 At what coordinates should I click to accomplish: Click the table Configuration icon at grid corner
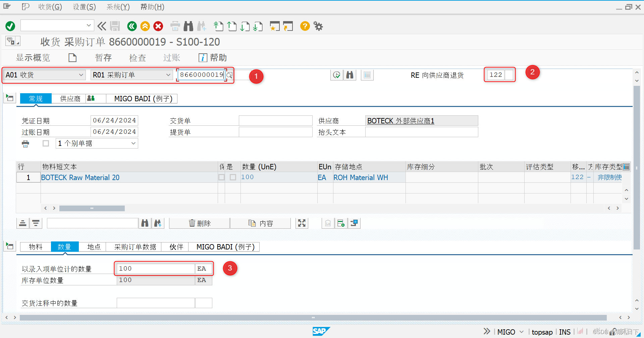pos(626,167)
